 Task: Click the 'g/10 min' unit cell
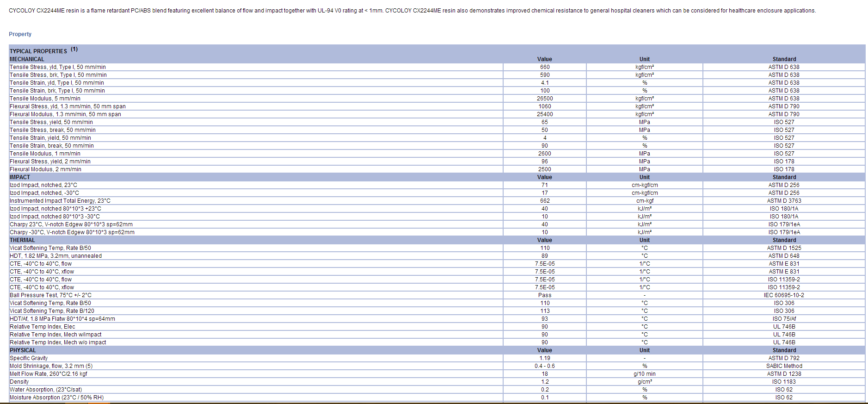(x=645, y=374)
